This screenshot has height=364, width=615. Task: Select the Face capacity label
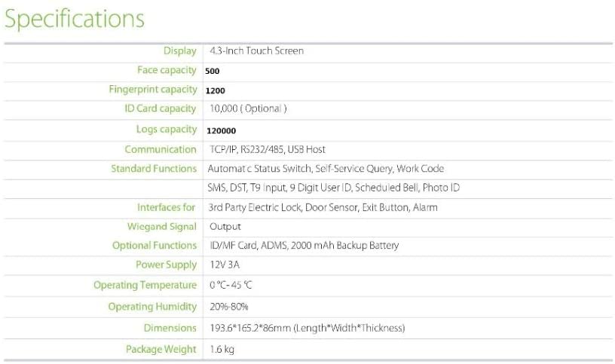167,70
